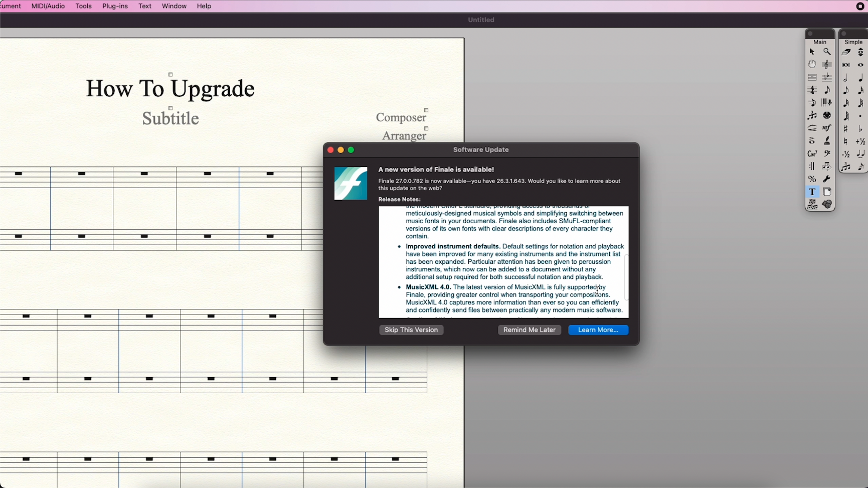This screenshot has height=488, width=868.
Task: Choose the 128th note duration
Action: 846,116
